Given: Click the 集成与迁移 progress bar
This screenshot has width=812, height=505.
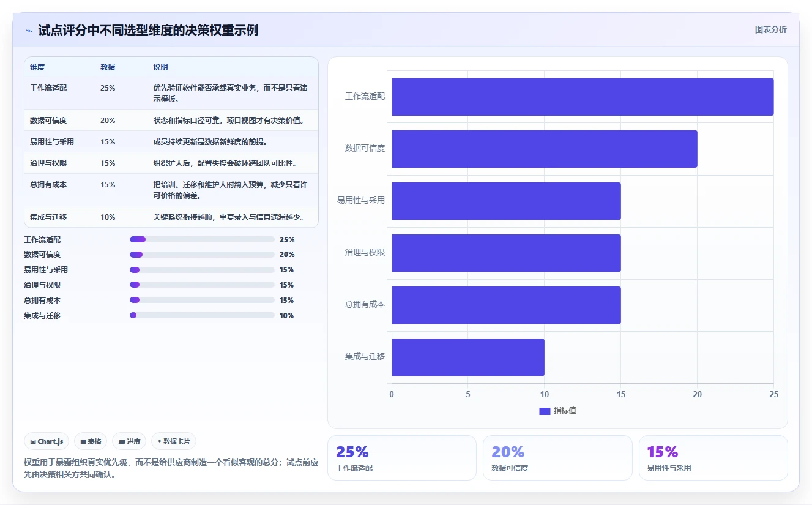Looking at the screenshot, I should [202, 315].
